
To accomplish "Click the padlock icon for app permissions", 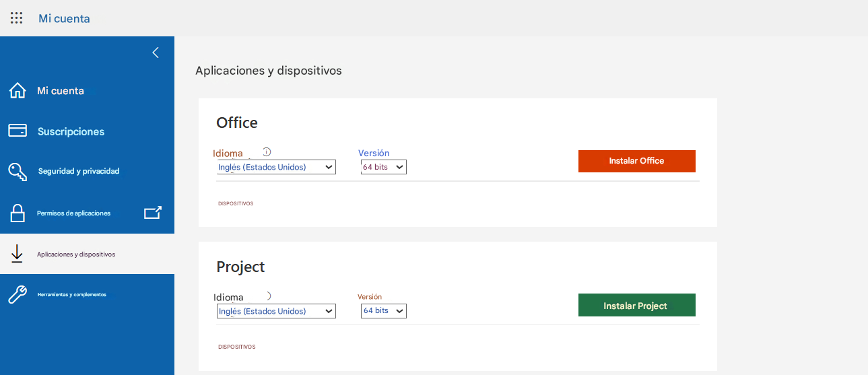I will click(x=18, y=213).
